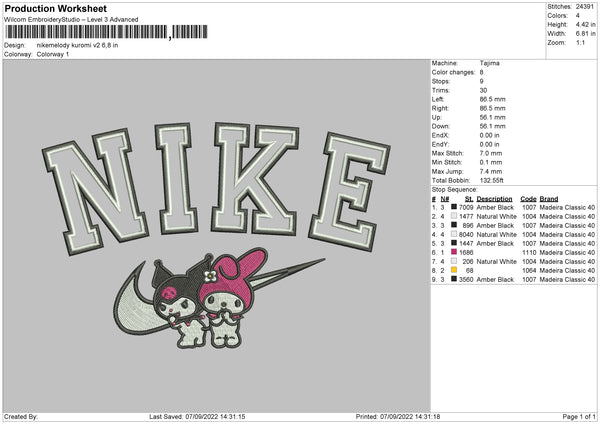
Task: Click the "Down:" label
Action: 440,126
